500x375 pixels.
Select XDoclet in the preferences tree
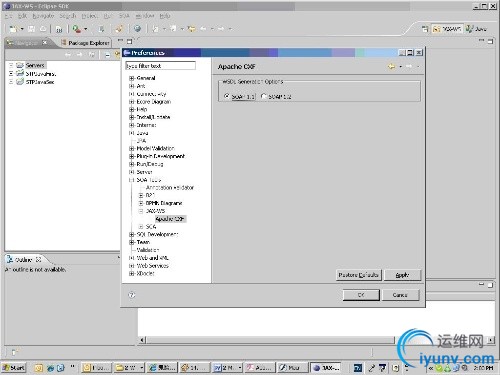pyautogui.click(x=145, y=273)
